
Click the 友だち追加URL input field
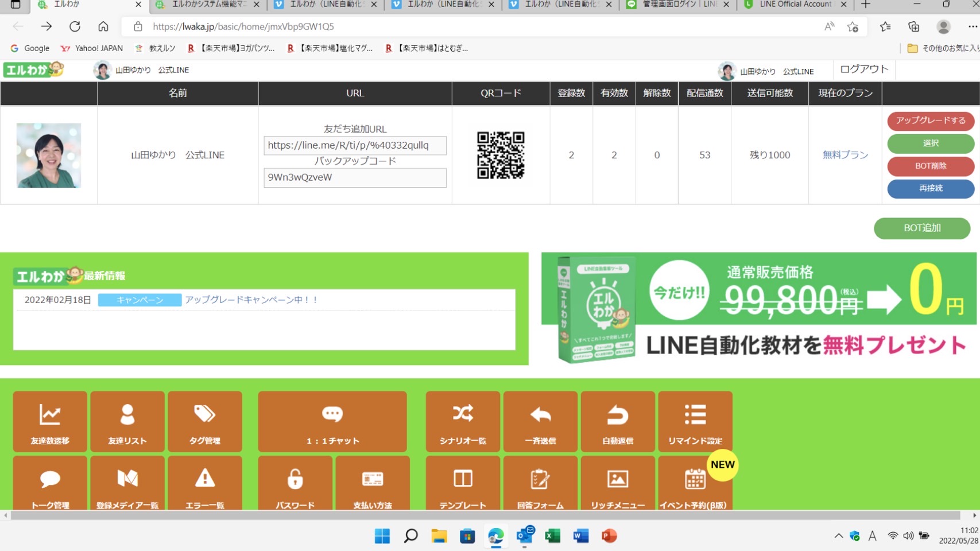click(x=355, y=145)
